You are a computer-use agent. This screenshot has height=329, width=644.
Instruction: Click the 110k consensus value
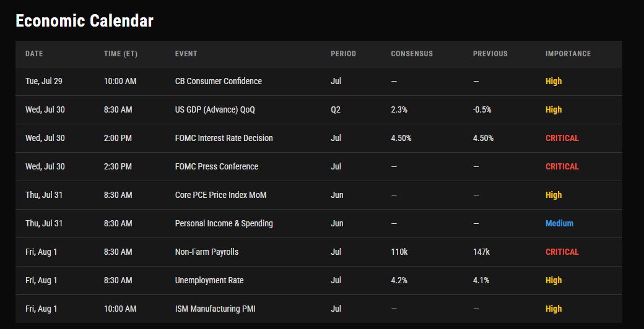click(x=399, y=252)
